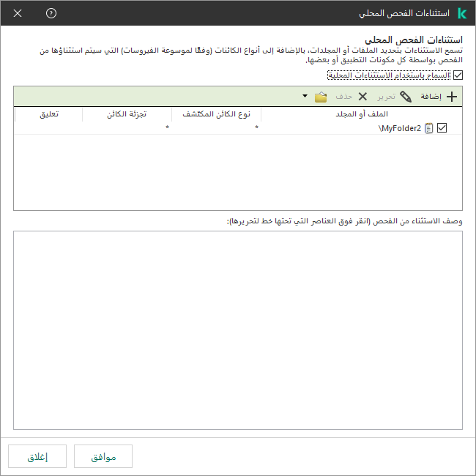This screenshot has width=476, height=476.
Task: Click the plus icon to add an exclusion
Action: coord(452,97)
